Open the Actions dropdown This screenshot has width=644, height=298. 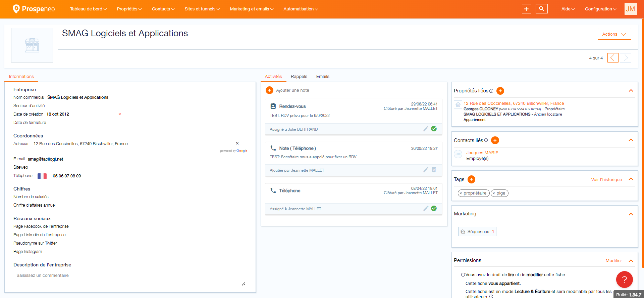(614, 34)
